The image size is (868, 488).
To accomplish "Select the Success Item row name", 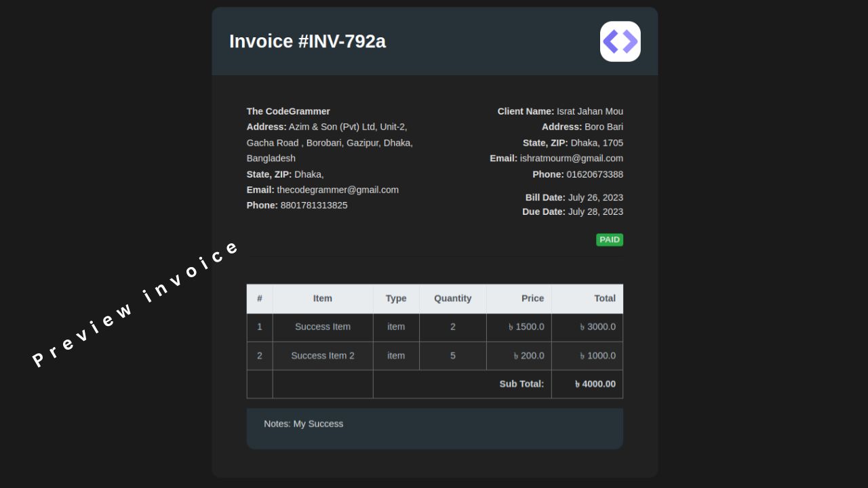I will (323, 327).
